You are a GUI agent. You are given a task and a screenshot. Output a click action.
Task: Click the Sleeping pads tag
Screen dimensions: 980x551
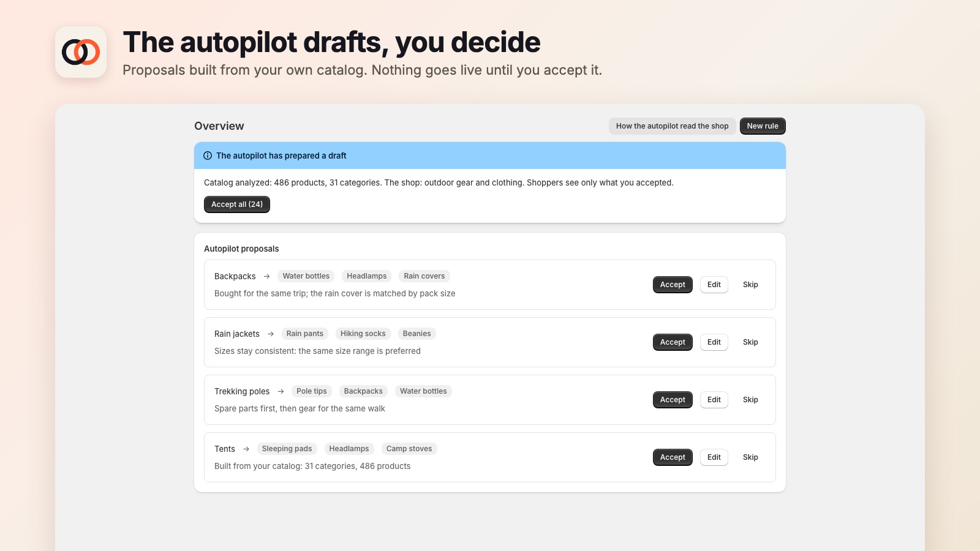coord(287,449)
